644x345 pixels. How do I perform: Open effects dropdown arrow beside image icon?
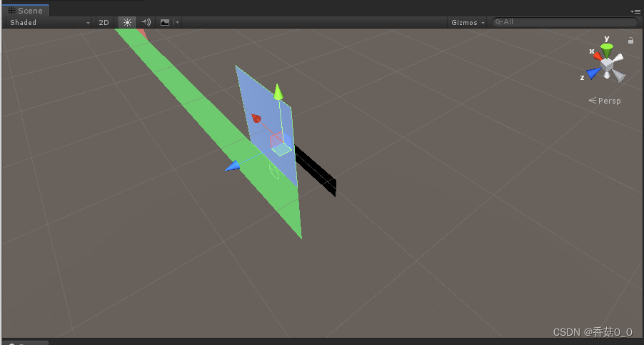coord(177,22)
